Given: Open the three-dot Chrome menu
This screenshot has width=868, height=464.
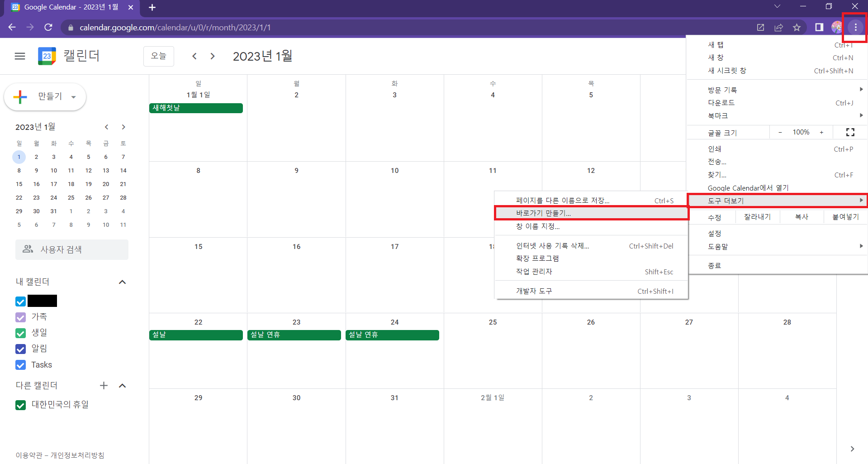Looking at the screenshot, I should pos(855,28).
